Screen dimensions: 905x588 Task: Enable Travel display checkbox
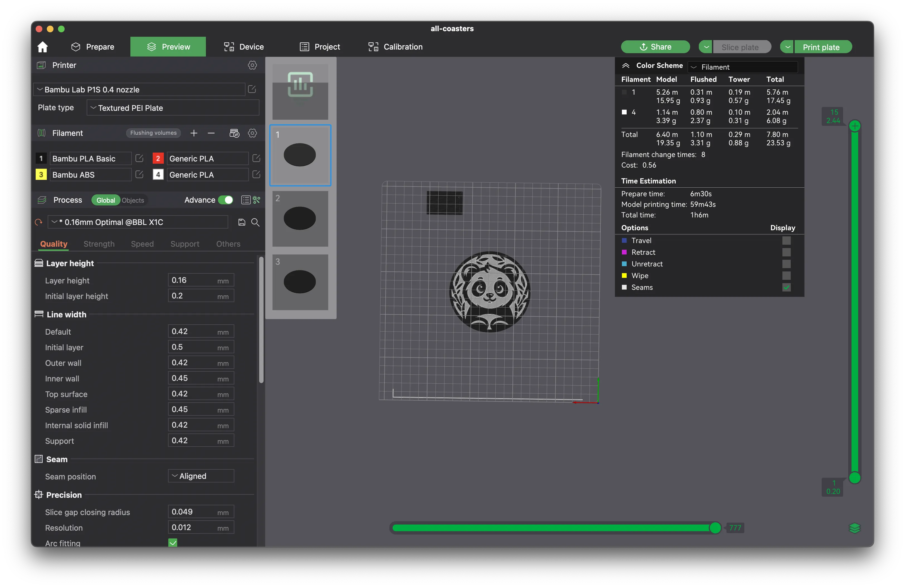(x=786, y=241)
